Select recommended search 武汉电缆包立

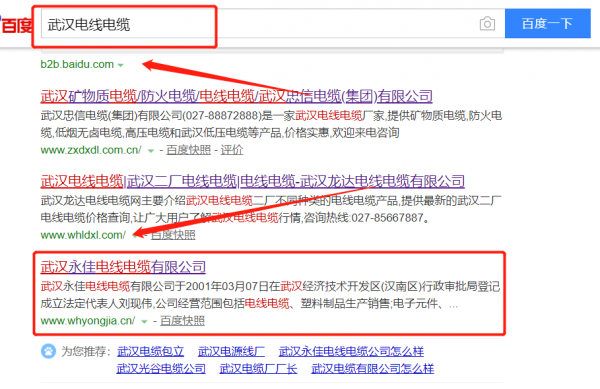click(x=150, y=351)
